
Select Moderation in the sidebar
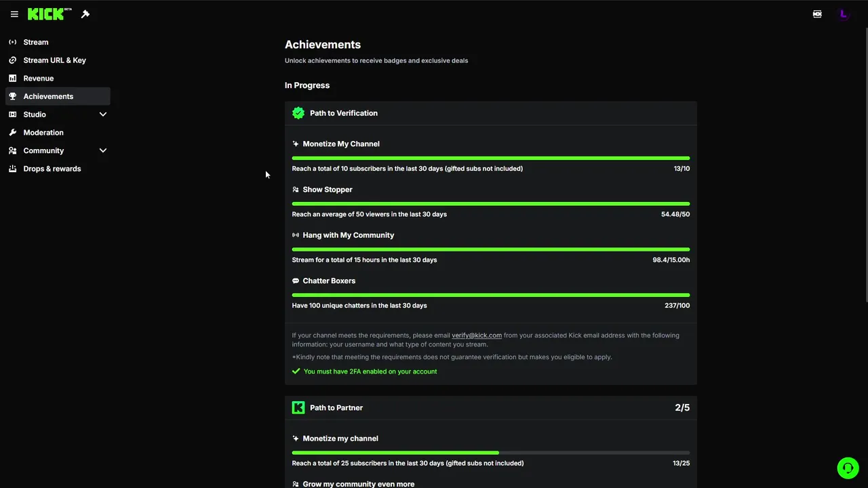click(43, 132)
